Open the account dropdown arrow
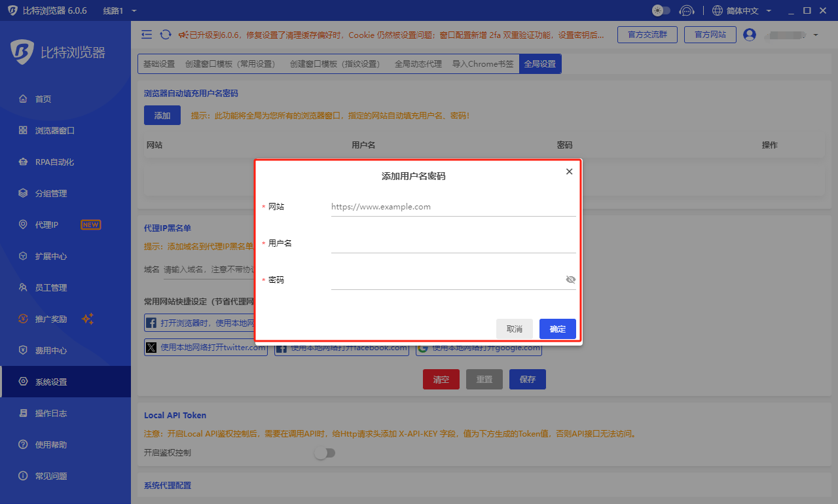Screen dimensions: 838x504 (816, 35)
